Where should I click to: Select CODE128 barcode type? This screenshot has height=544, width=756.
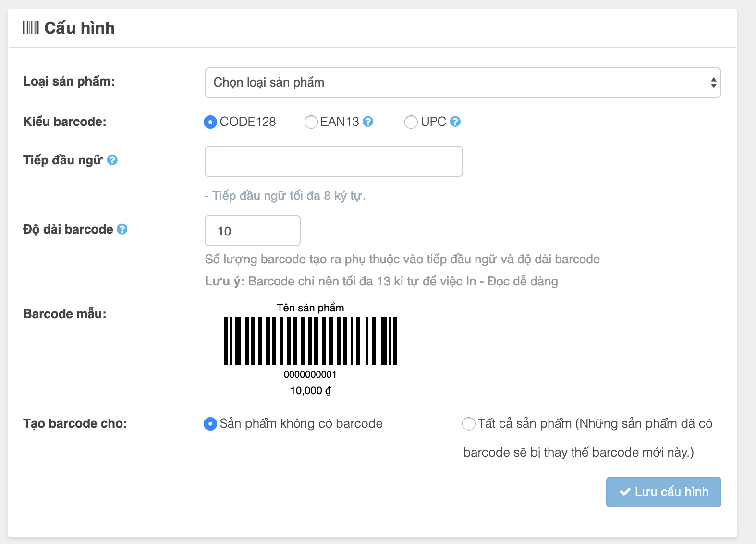[210, 122]
